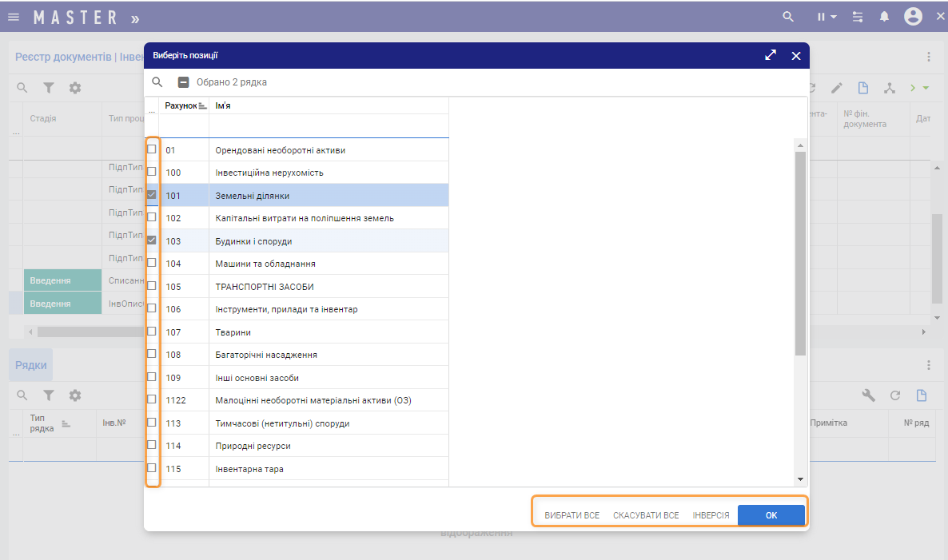Open the hamburger main menu
Image resolution: width=948 pixels, height=560 pixels.
14,17
